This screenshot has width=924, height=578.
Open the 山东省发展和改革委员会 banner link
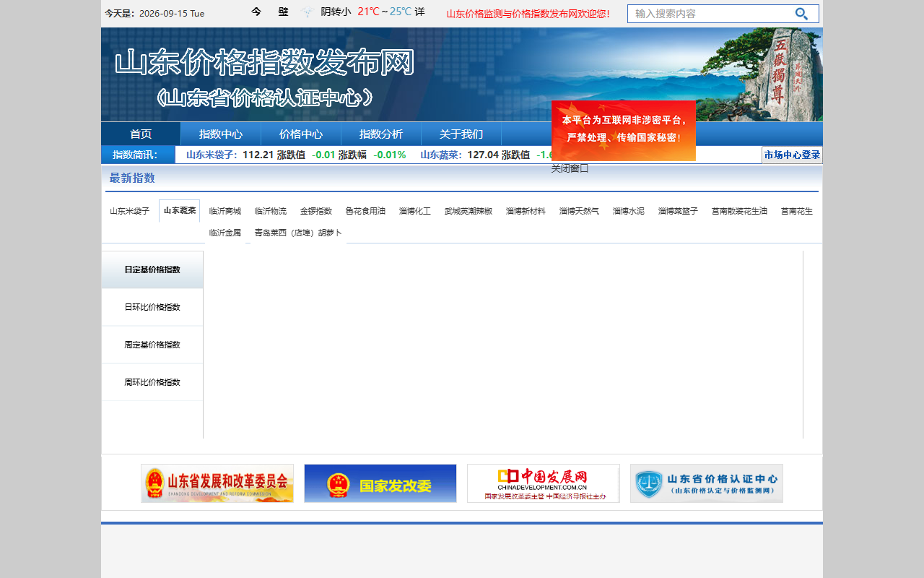click(217, 483)
